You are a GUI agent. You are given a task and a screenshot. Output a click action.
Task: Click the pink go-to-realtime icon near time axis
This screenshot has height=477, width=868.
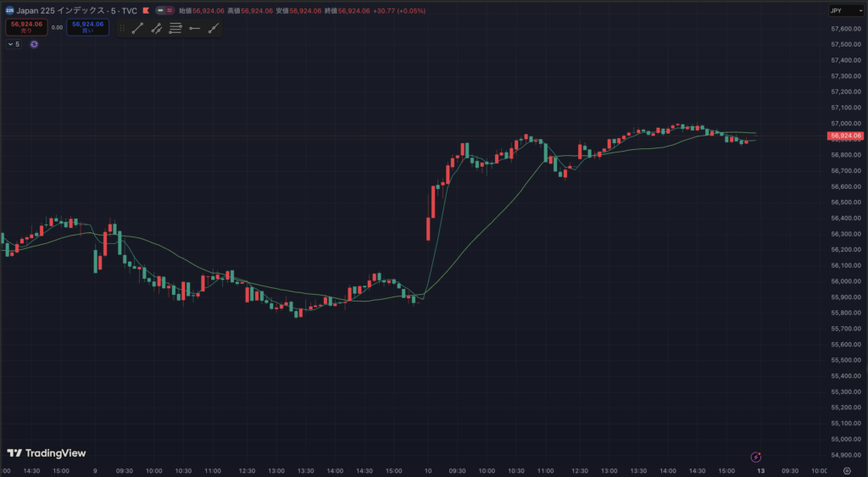click(756, 457)
